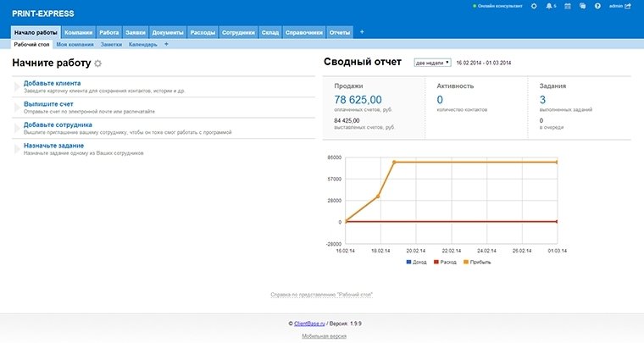Expand the Выпишите счет arrow
Image resolution: width=644 pixels, height=343 pixels.
[17, 107]
